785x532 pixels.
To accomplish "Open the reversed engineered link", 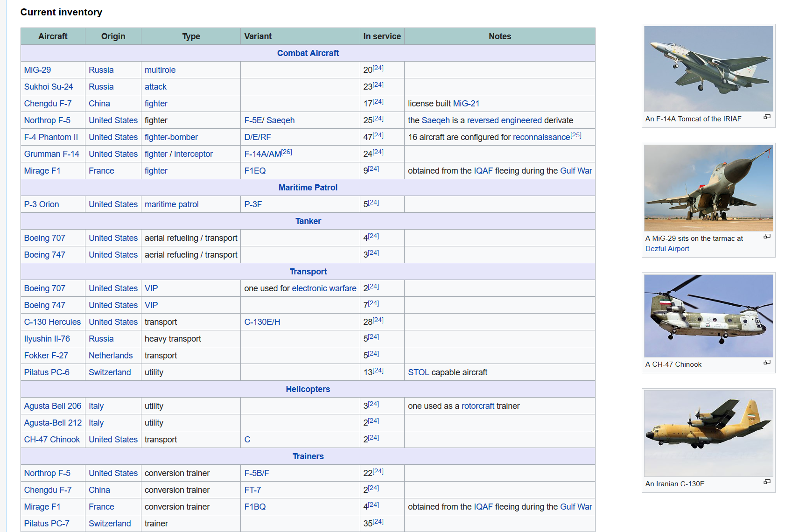I will [x=505, y=120].
